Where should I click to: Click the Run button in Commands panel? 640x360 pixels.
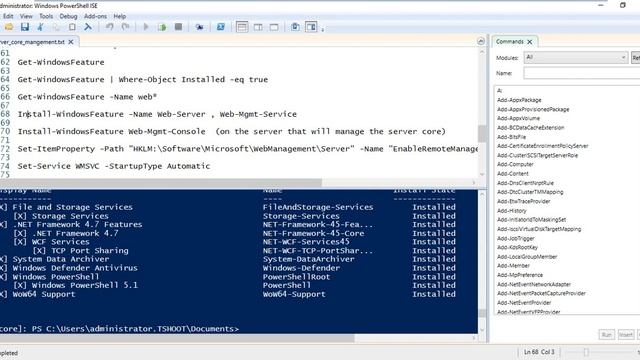607,335
